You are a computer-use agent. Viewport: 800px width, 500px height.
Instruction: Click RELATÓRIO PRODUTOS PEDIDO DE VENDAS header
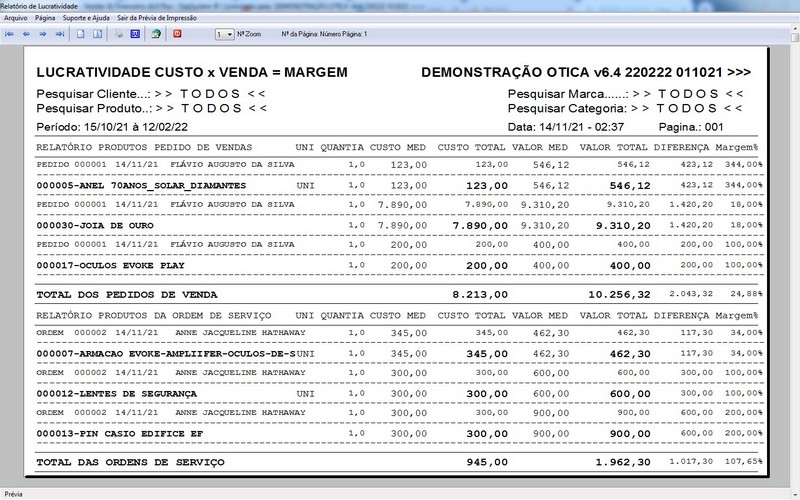click(144, 147)
